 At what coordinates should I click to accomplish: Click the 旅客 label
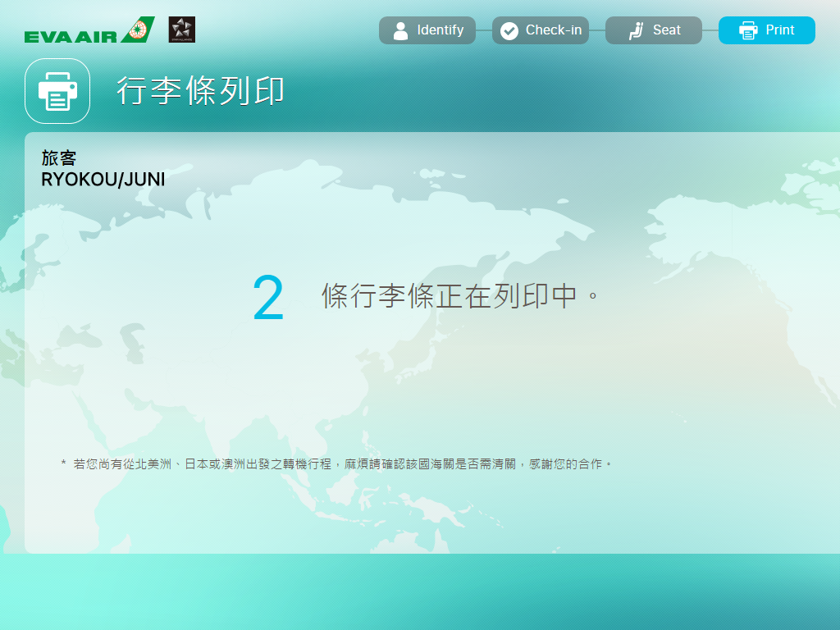pyautogui.click(x=59, y=158)
